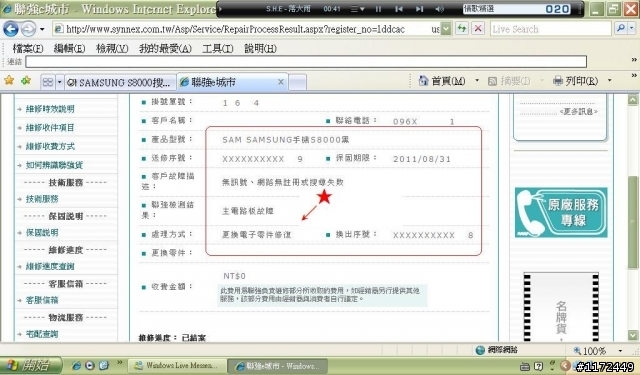640x375 pixels.
Task: Open the print options dropdown arrow
Action: 609,81
